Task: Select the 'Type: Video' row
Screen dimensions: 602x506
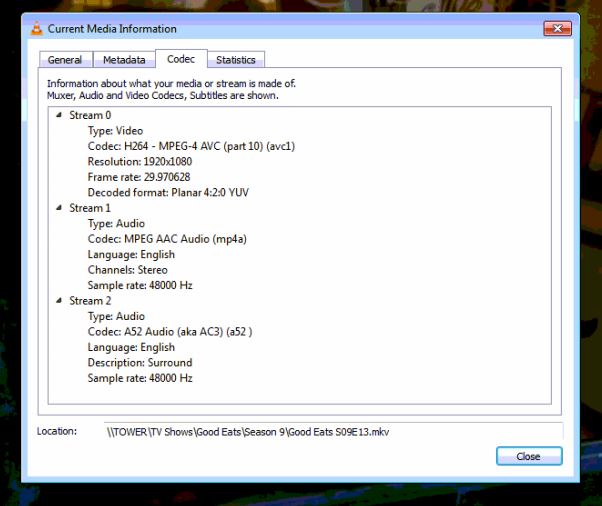Action: [x=115, y=131]
